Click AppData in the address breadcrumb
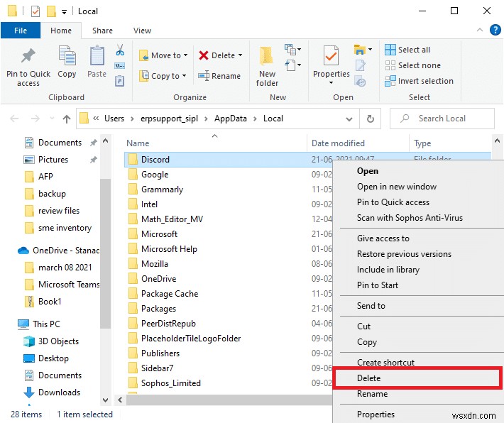Image resolution: width=504 pixels, height=423 pixels. 231,119
